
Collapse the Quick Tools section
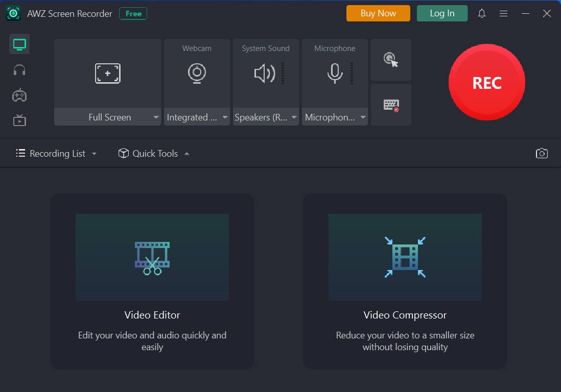pyautogui.click(x=186, y=153)
